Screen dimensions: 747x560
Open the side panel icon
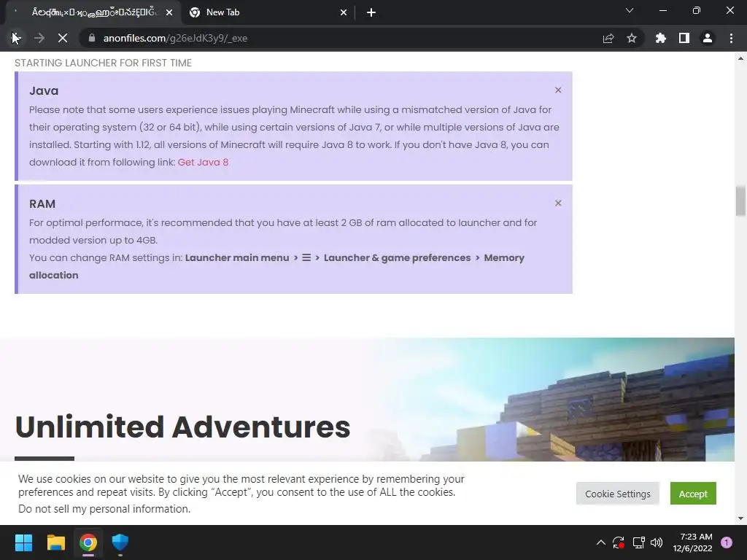click(684, 38)
